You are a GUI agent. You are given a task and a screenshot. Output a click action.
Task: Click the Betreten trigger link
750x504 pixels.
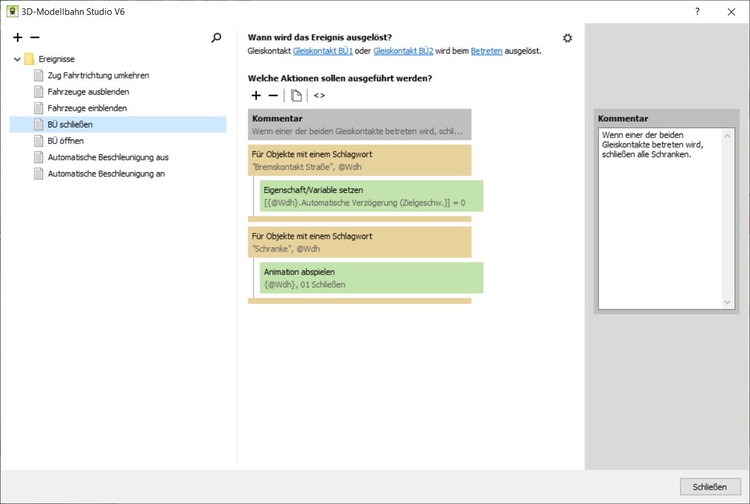point(486,51)
